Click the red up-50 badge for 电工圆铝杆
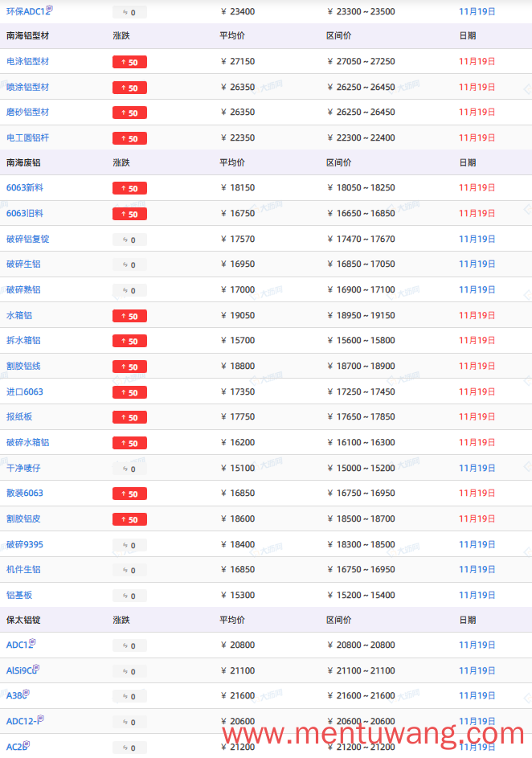 (x=129, y=138)
